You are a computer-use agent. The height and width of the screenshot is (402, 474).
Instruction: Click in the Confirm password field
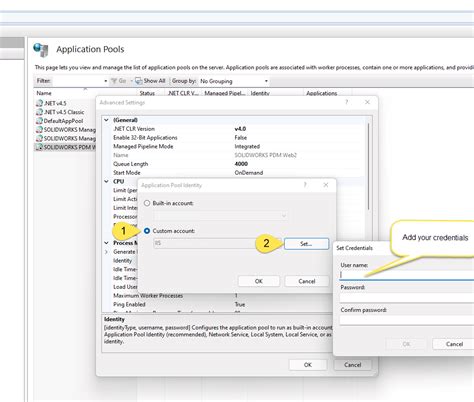pos(407,320)
